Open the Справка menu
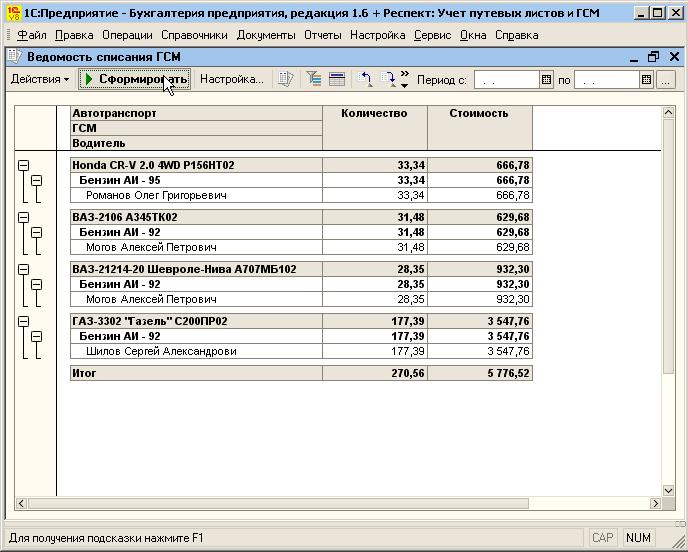This screenshot has width=688, height=552. point(516,35)
